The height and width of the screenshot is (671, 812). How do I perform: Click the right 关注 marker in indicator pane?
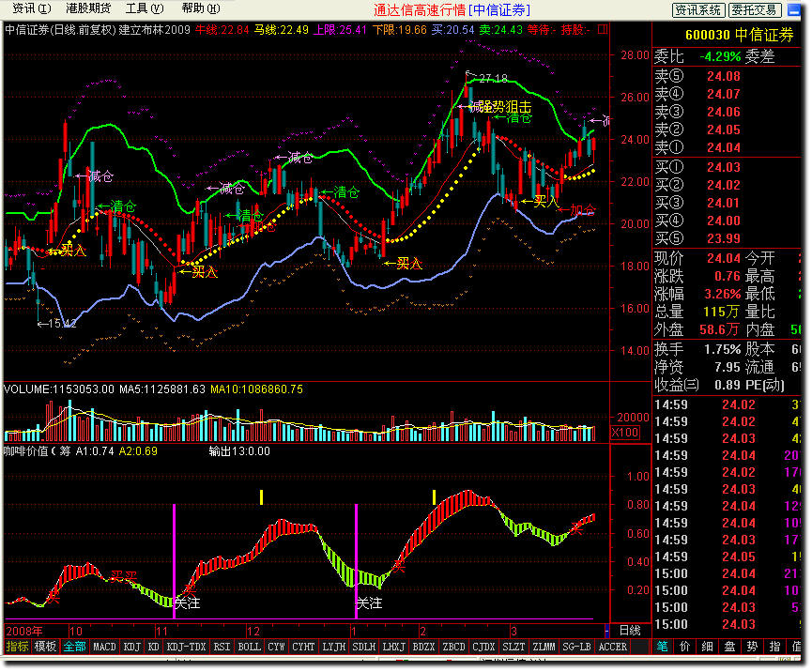pos(369,602)
